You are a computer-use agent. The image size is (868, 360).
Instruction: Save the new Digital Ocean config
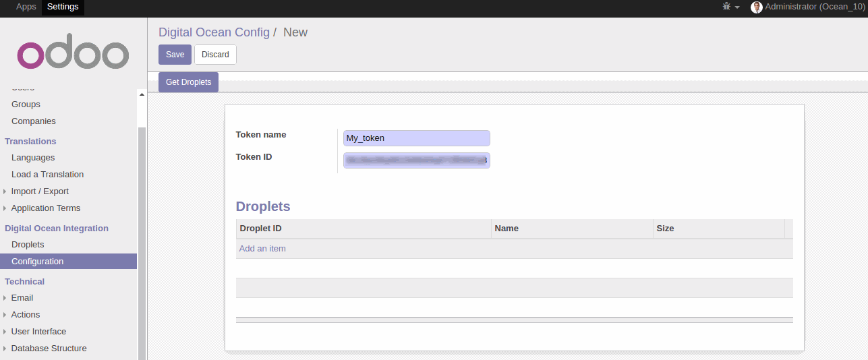pyautogui.click(x=175, y=55)
